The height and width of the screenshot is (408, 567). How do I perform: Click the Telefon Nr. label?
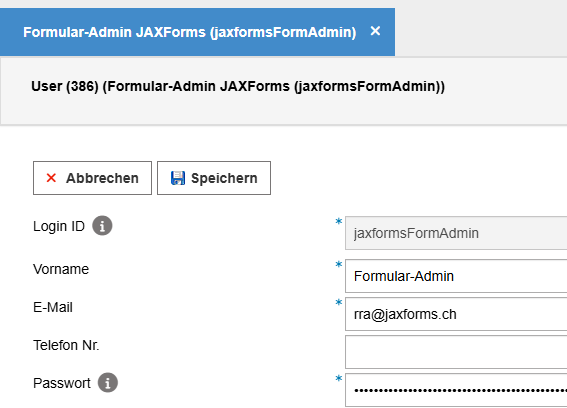tap(66, 345)
